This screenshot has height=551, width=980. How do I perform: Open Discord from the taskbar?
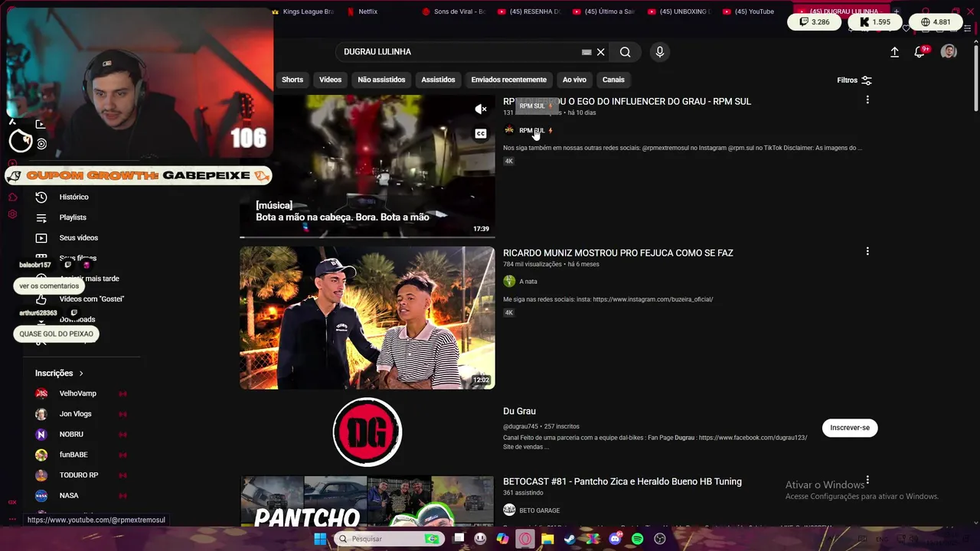(x=615, y=539)
